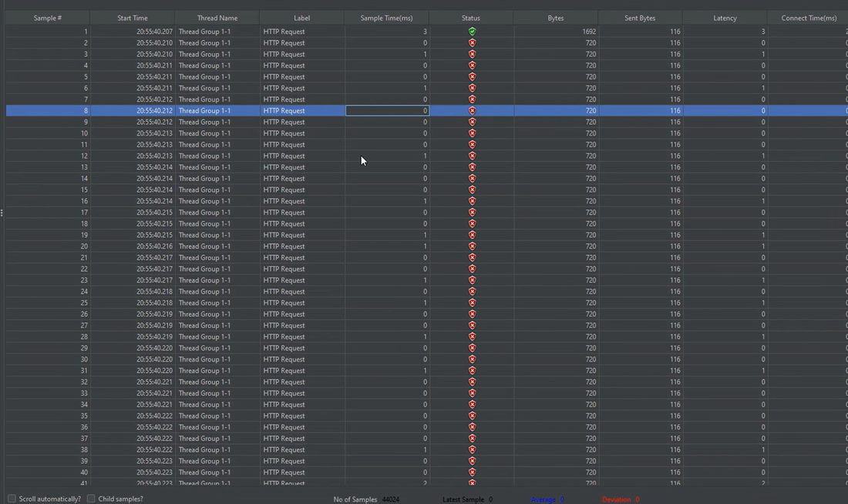This screenshot has width=848, height=504.
Task: Click the 'Status' column header
Action: coord(471,18)
